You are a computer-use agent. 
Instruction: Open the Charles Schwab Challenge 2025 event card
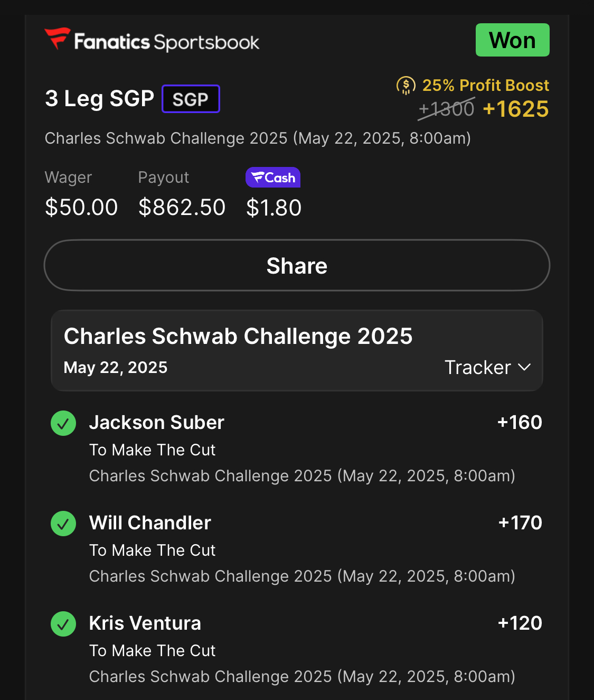(x=238, y=337)
